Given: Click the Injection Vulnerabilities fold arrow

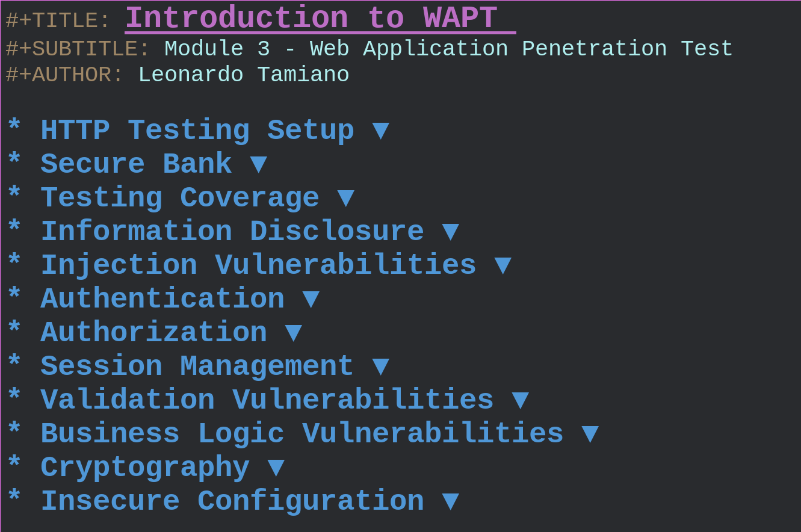Looking at the screenshot, I should pyautogui.click(x=503, y=266).
